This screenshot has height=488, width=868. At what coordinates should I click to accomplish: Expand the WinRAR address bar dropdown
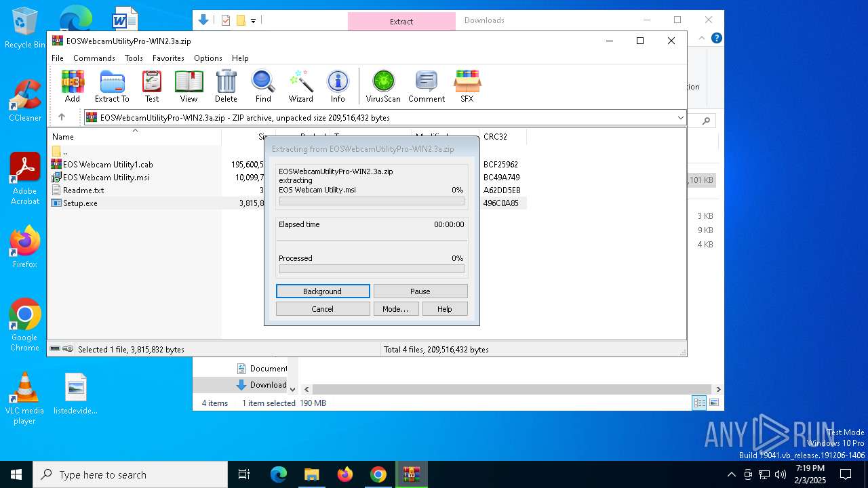[x=680, y=118]
